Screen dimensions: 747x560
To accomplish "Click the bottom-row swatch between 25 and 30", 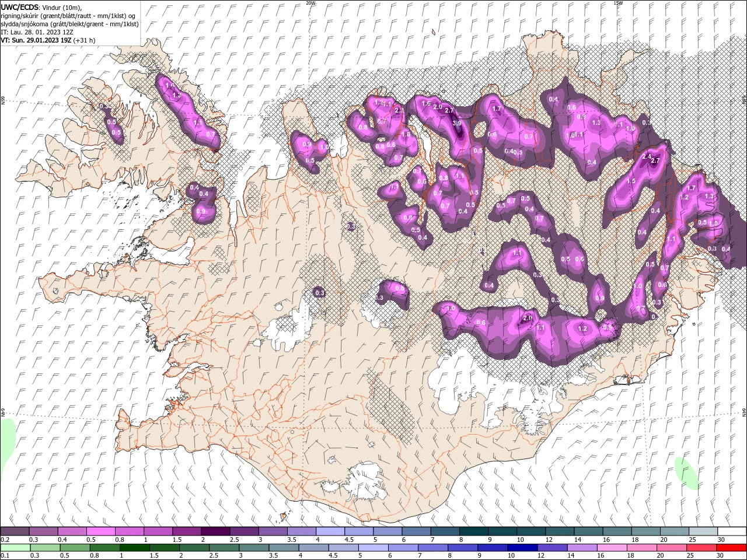I will click(703, 548).
